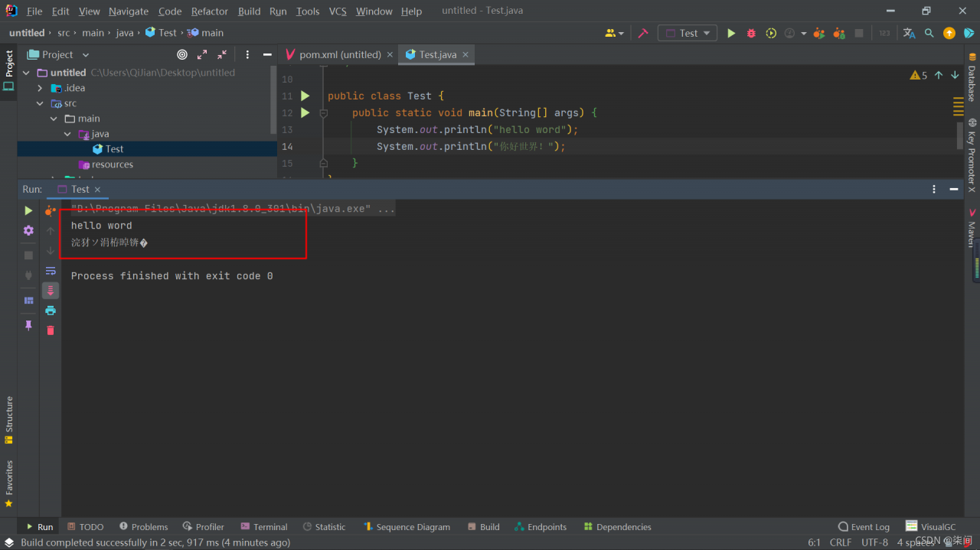980x550 pixels.
Task: Collapse the src folder in the project tree
Action: click(41, 103)
